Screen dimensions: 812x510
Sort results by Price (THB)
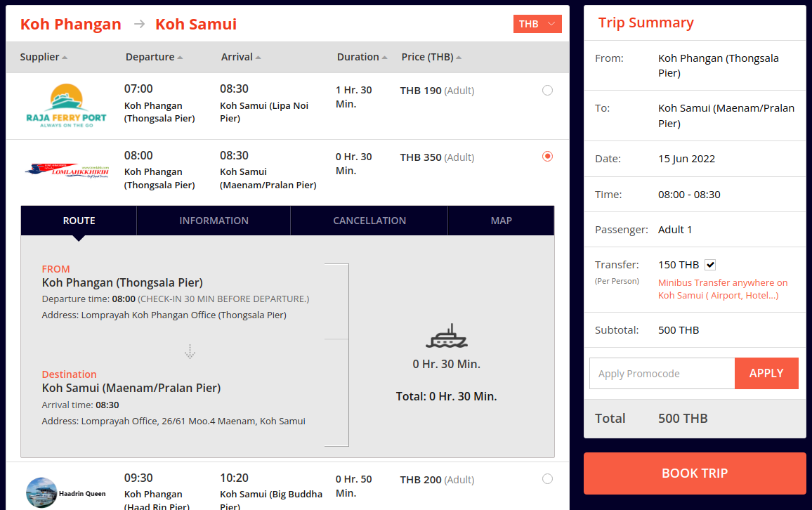click(x=431, y=57)
